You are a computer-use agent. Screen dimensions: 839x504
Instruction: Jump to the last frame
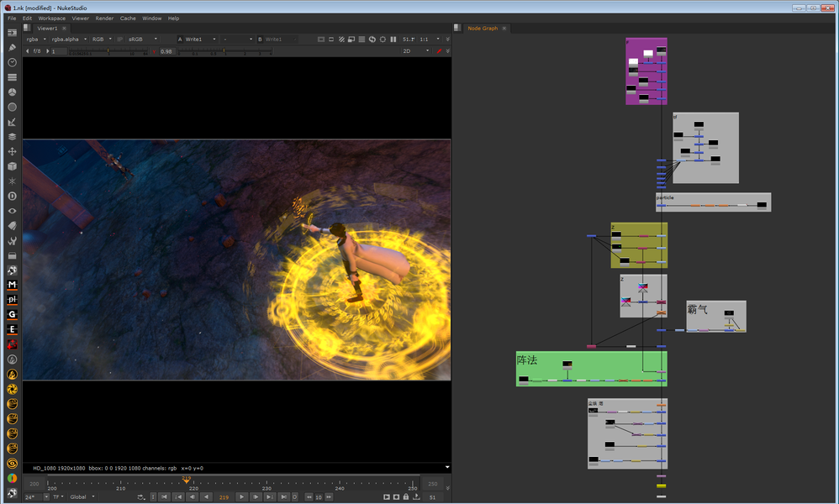[283, 497]
